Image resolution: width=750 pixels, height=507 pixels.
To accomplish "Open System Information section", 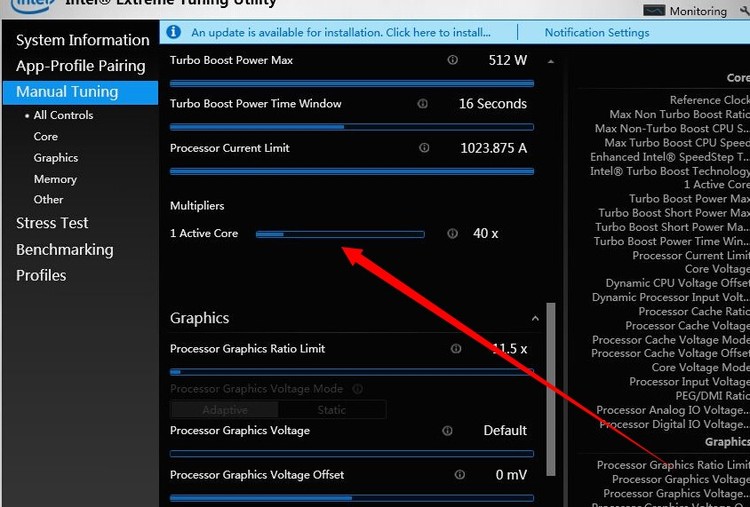I will (83, 40).
